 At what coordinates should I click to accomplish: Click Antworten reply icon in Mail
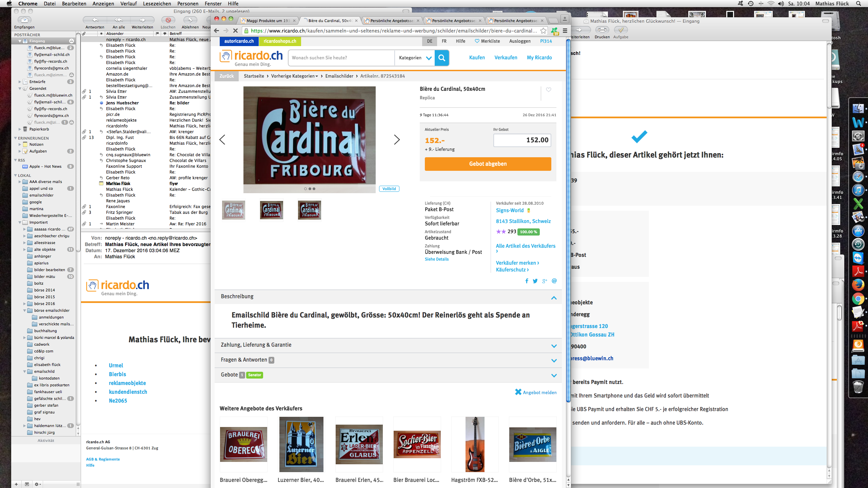tap(95, 20)
